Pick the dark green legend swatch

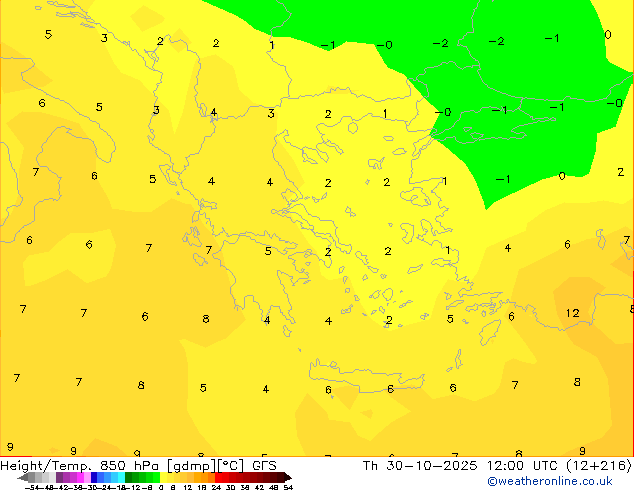pyautogui.click(x=129, y=477)
